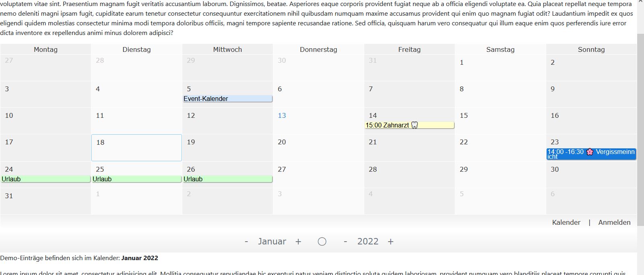Viewport: 644px width, 275px height.
Task: Select today's date 13 in the calendar
Action: [x=282, y=116]
